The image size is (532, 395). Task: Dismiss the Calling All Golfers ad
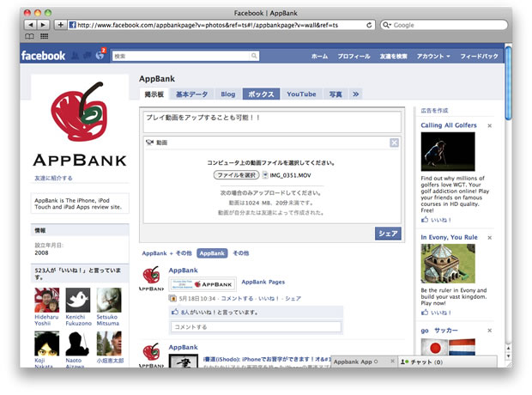pos(489,125)
